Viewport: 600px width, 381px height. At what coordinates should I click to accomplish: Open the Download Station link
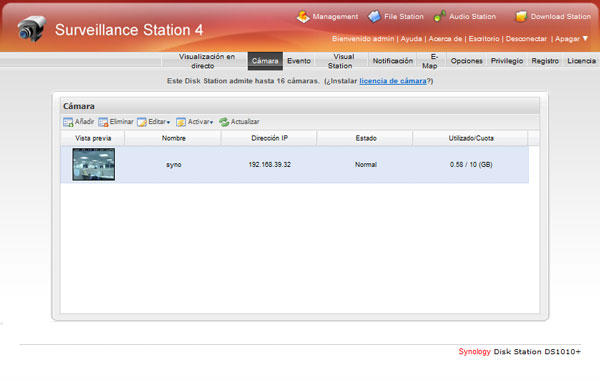coord(561,16)
